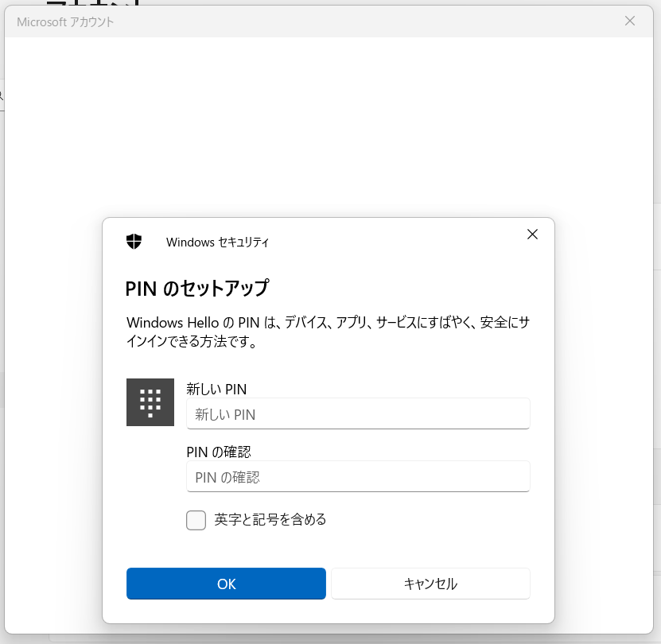This screenshot has width=661, height=644.
Task: Confirm PIN setup with the OK button
Action: tap(226, 584)
